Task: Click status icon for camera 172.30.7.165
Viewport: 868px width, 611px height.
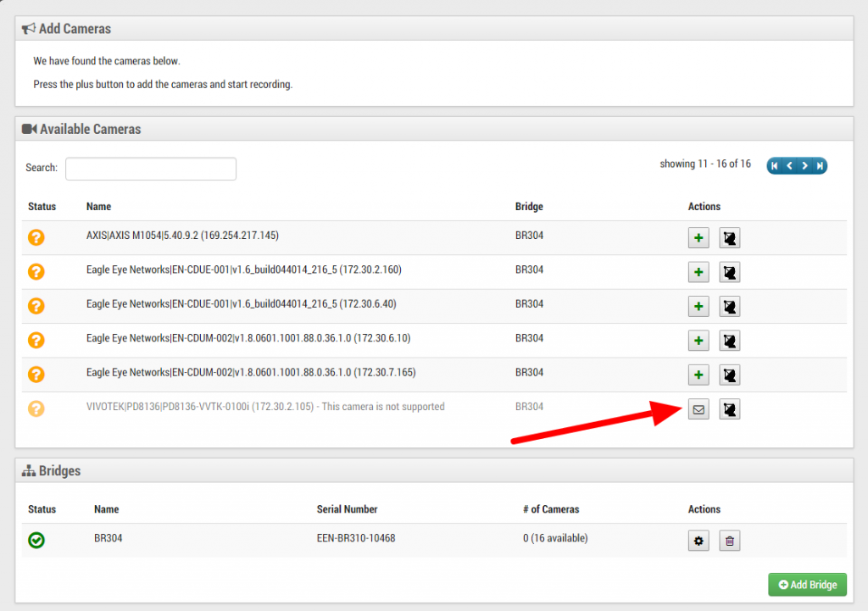Action: [x=36, y=375]
